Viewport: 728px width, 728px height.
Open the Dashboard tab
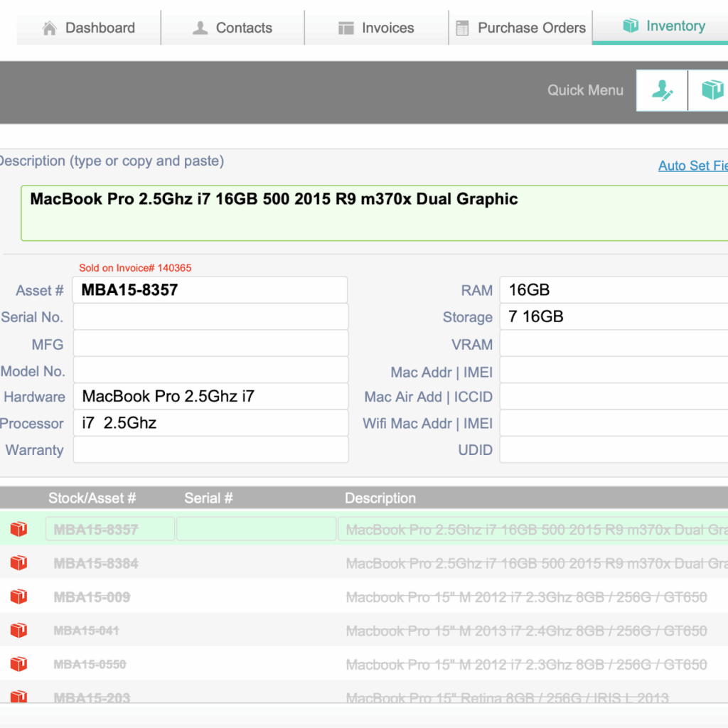[x=89, y=28]
